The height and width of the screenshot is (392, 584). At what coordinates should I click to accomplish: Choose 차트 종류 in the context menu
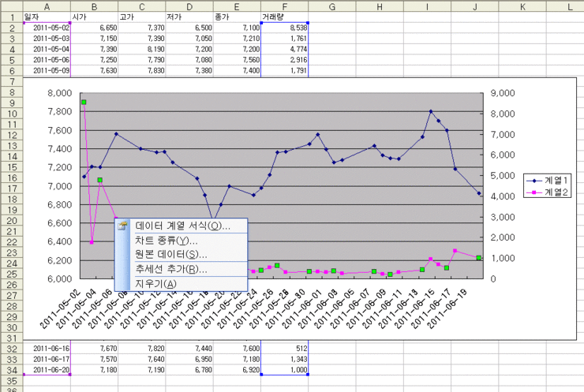tap(166, 241)
